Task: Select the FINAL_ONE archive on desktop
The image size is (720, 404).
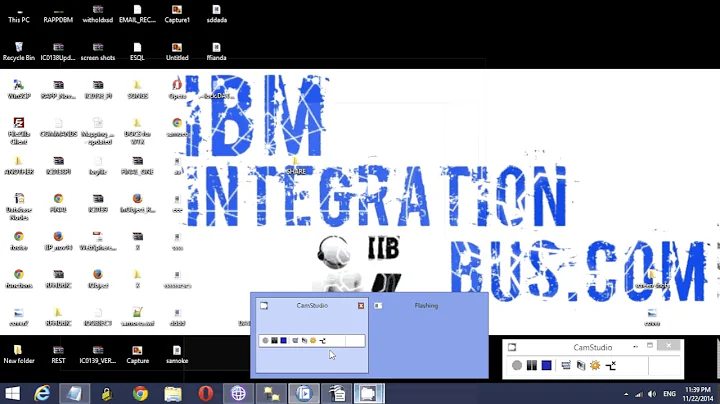Action: (137, 165)
